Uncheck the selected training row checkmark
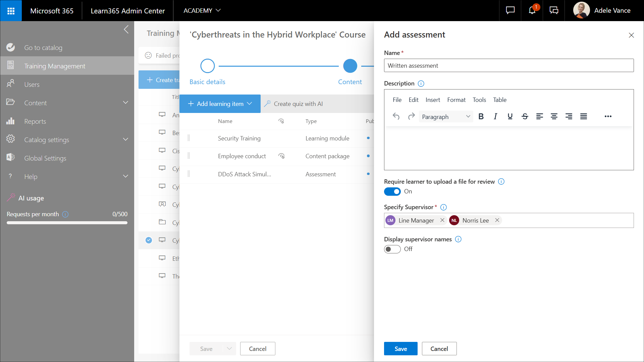Viewport: 644px width, 362px height. (x=149, y=240)
